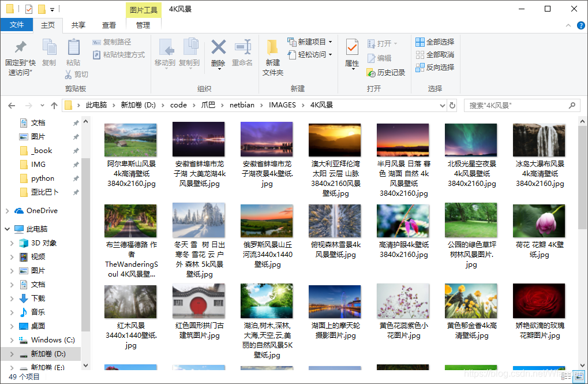Switch to the 共享 ribbon tab
Viewport: 588px width, 384px height.
point(78,25)
